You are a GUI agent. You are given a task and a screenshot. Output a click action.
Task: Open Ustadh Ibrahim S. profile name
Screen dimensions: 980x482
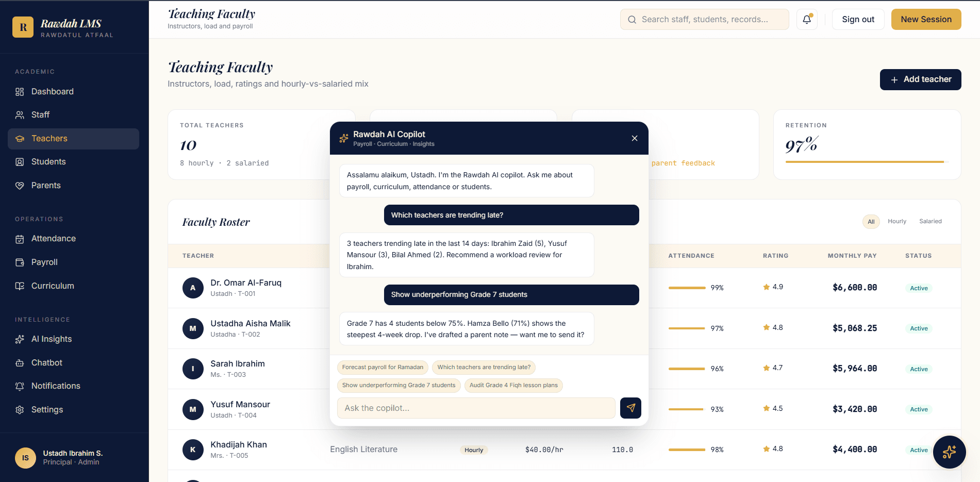[73, 453]
